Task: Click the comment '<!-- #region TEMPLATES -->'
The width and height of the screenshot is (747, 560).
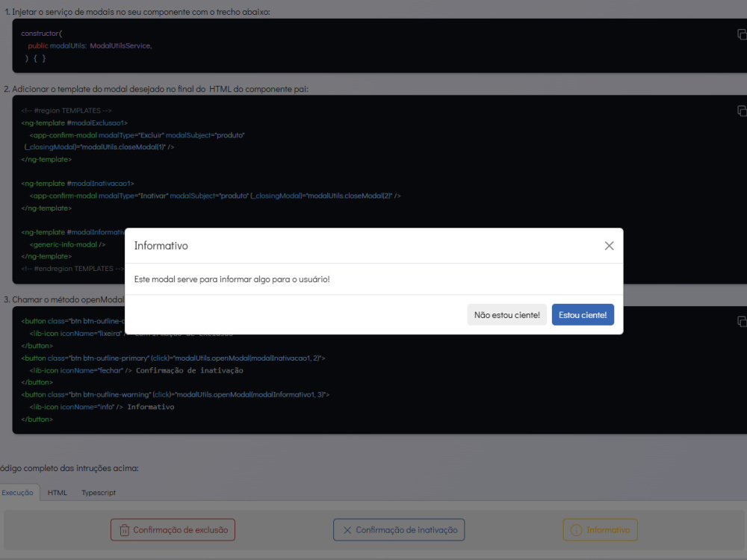Action: (66, 111)
